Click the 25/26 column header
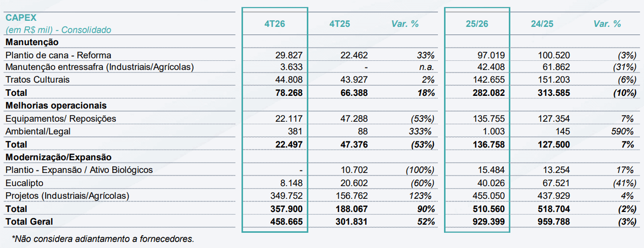644x248 pixels. [477, 24]
